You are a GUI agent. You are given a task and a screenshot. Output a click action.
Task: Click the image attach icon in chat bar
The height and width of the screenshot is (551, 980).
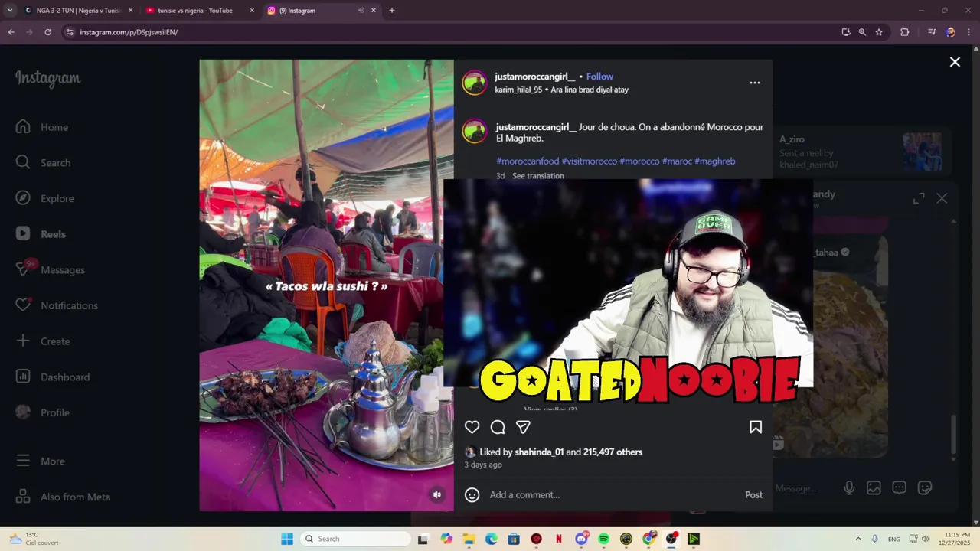[874, 487]
